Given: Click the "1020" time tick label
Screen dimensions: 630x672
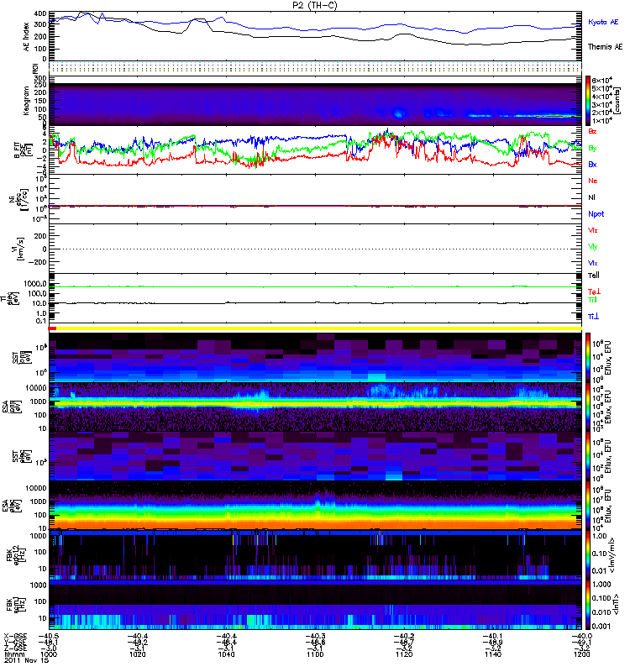Looking at the screenshot, I should click(137, 654).
